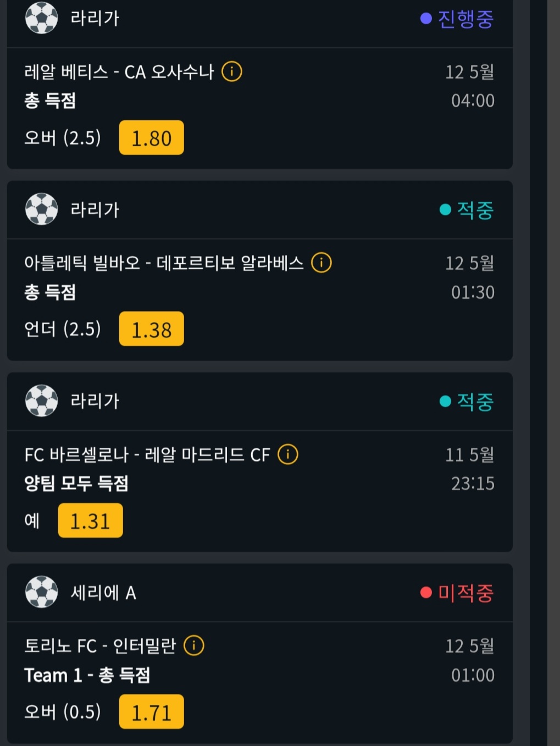Tap the info icon for FC 바르셀로나 - 레알 마드리드 CF
The width and height of the screenshot is (560, 746).
pyautogui.click(x=287, y=454)
